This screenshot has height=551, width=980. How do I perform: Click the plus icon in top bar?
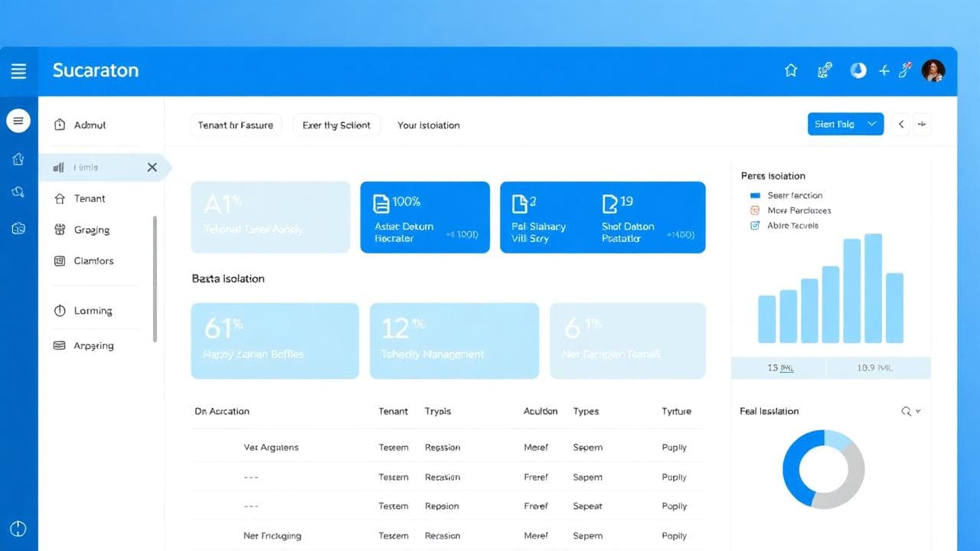(x=884, y=70)
